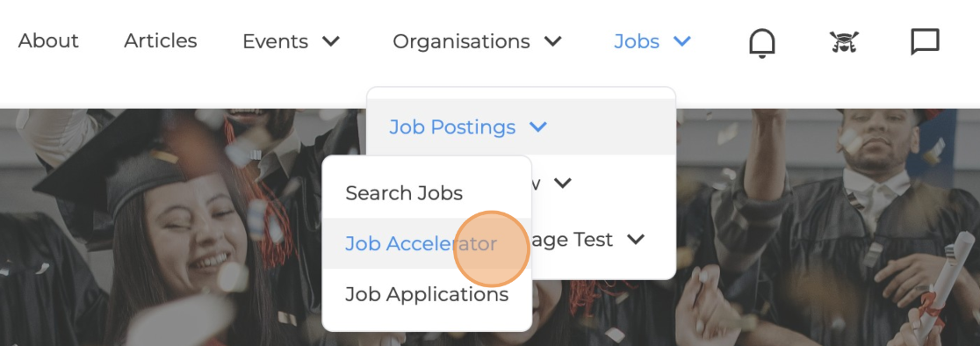The height and width of the screenshot is (346, 980).
Task: Open the pirate avatar profile icon
Action: tap(844, 42)
